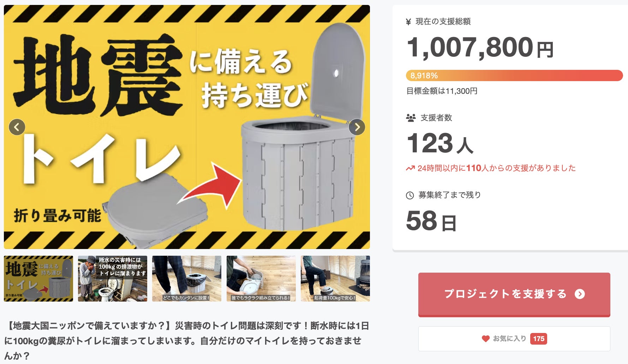
Task: Select the first 地震トイレ thumbnail
Action: [38, 279]
